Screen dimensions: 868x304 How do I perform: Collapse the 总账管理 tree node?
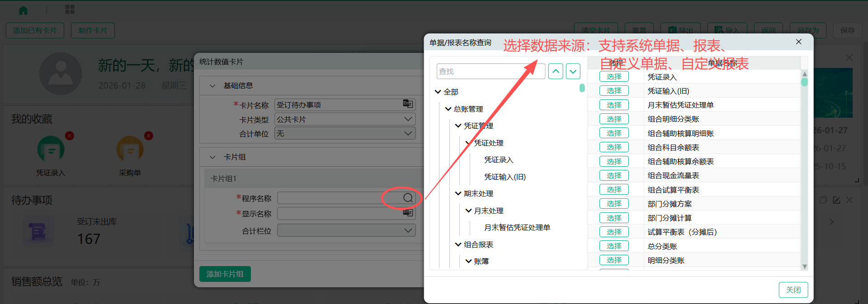click(448, 109)
